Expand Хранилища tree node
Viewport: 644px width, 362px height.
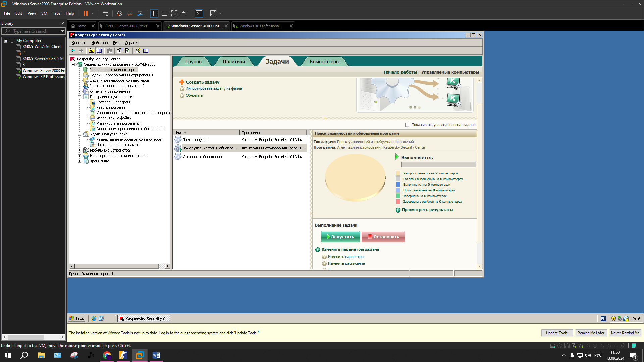point(80,161)
